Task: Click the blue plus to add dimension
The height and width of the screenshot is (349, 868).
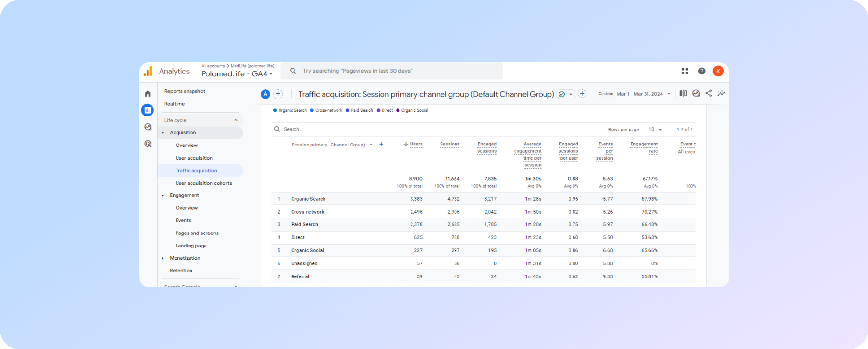Action: [381, 144]
